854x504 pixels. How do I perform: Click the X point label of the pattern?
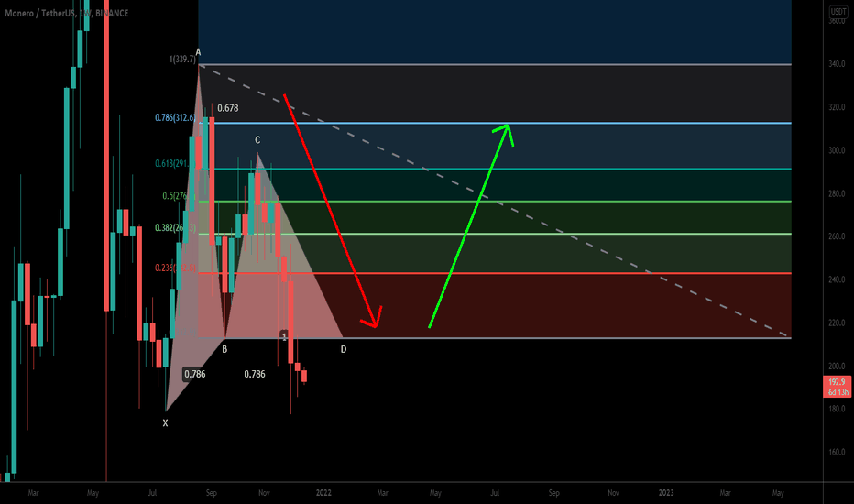coord(166,422)
